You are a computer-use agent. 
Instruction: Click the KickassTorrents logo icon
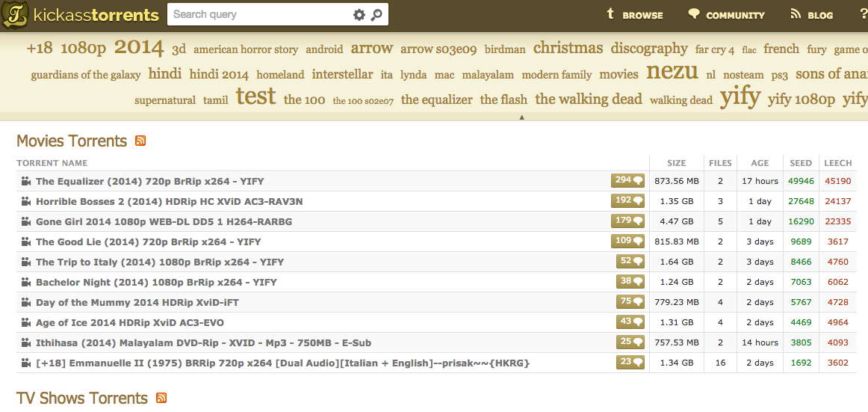pyautogui.click(x=16, y=15)
